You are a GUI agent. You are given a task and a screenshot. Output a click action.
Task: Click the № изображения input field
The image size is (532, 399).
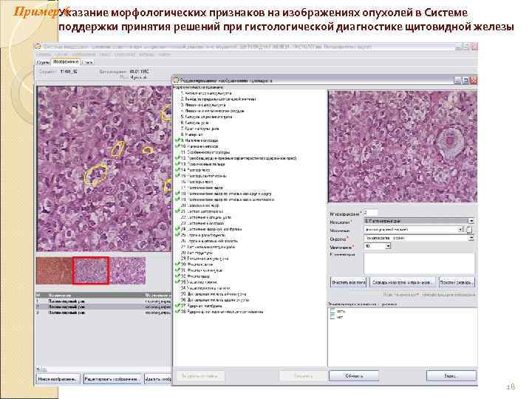(370, 213)
